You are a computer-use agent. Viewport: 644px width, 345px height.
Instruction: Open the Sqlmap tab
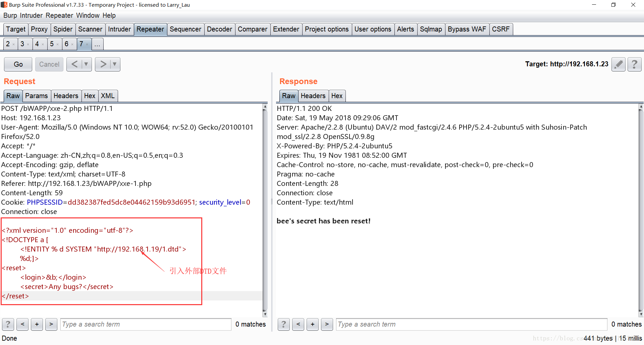point(431,29)
